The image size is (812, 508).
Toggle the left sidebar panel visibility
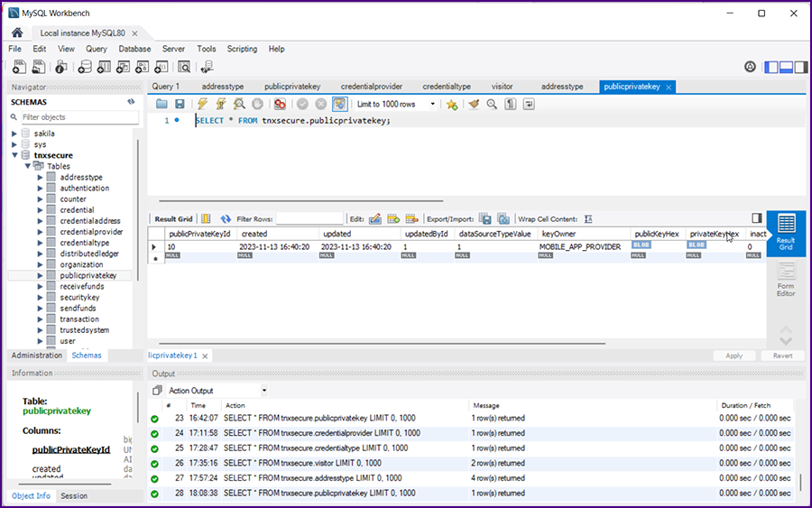pos(771,67)
